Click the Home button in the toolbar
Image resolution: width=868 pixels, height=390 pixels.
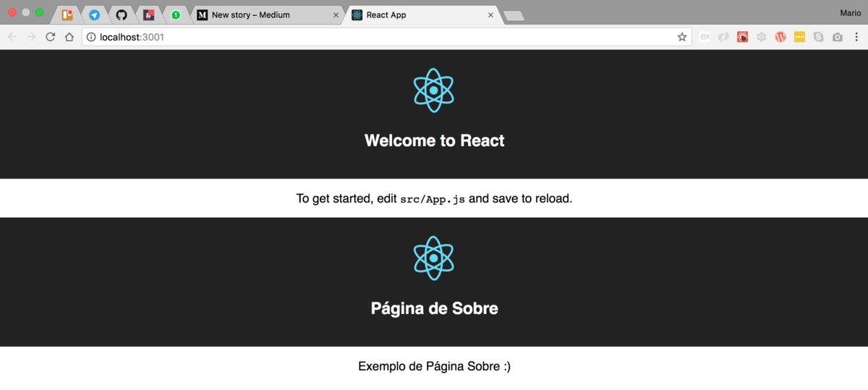[x=69, y=37]
